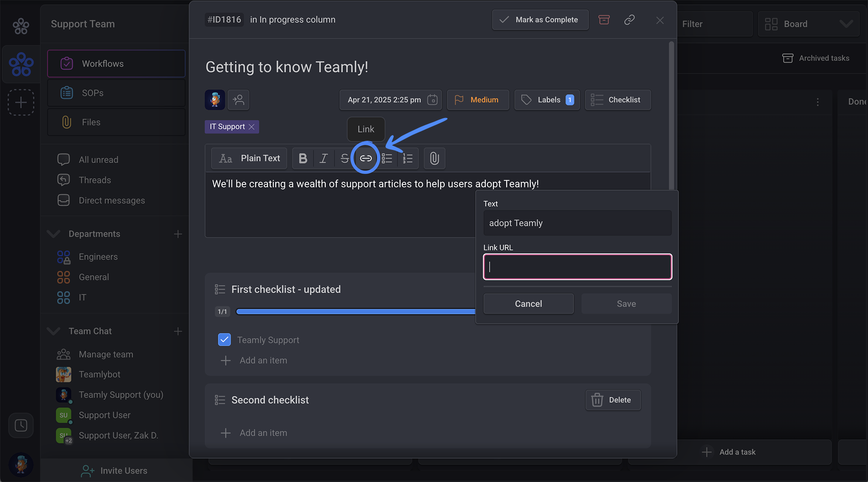
Task: Close the task dialog
Action: click(x=660, y=20)
